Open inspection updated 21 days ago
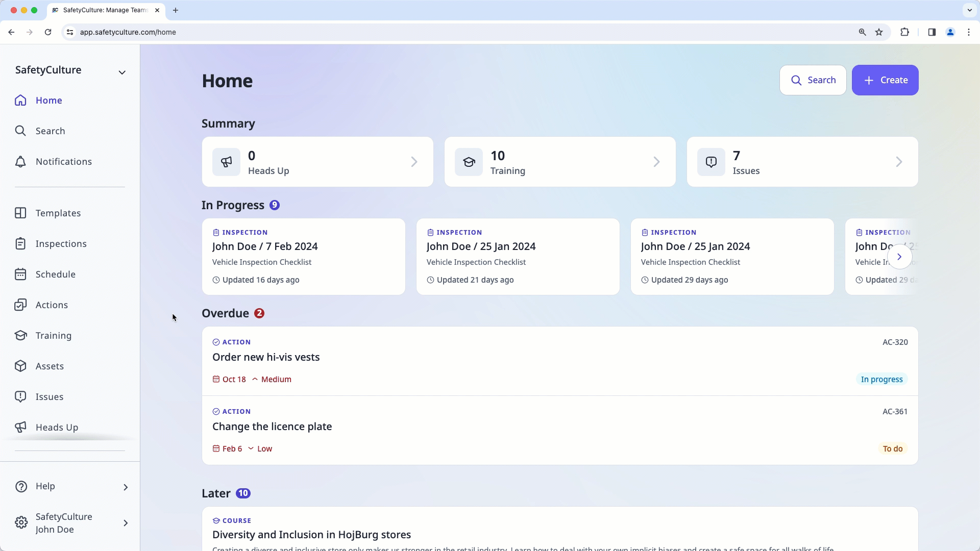980x551 pixels. pyautogui.click(x=518, y=257)
